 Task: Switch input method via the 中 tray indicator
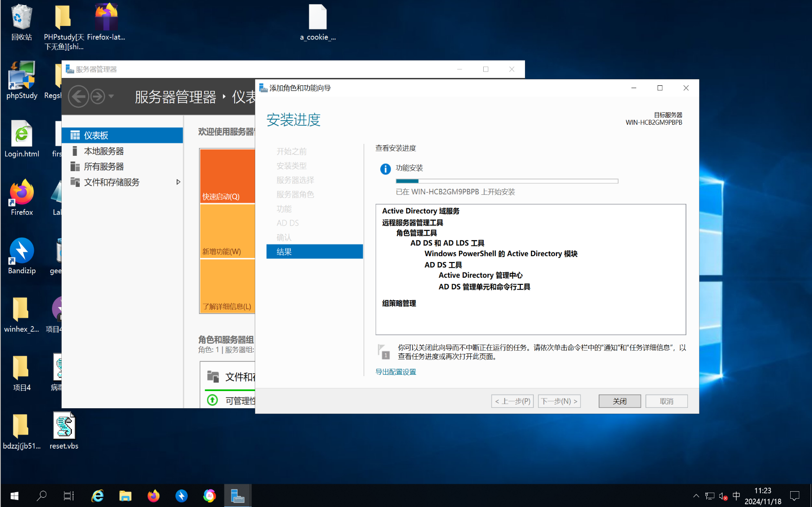tap(736, 495)
